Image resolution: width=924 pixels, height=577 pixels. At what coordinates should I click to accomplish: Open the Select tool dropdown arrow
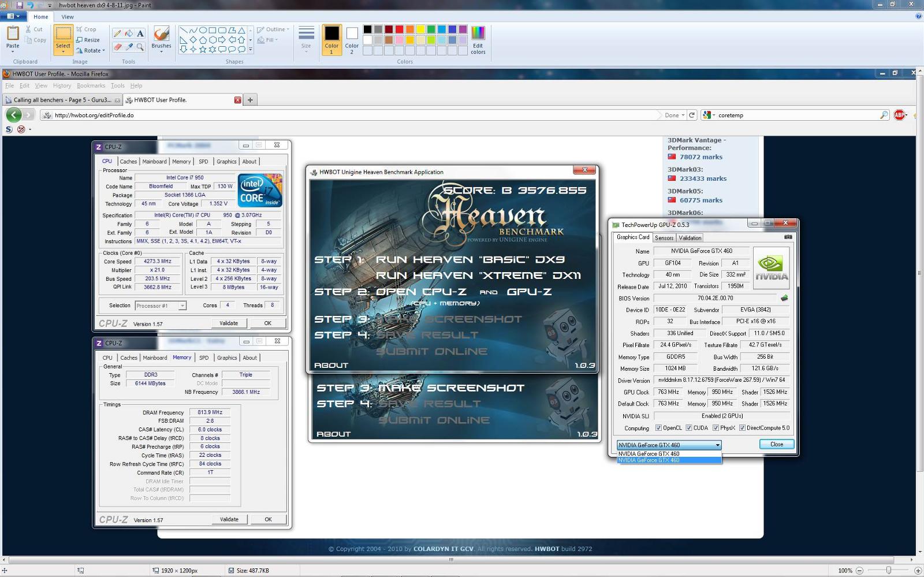click(63, 51)
